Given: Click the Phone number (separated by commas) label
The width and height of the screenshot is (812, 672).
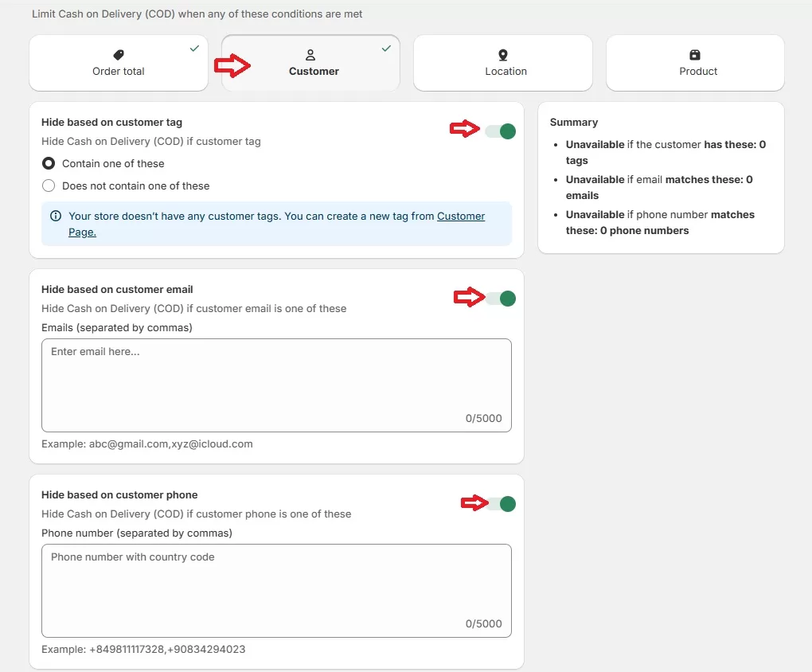Looking at the screenshot, I should (137, 533).
